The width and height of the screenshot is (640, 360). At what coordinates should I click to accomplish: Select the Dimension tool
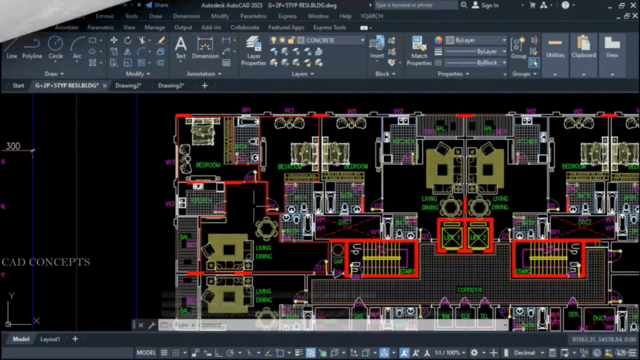coord(205,48)
